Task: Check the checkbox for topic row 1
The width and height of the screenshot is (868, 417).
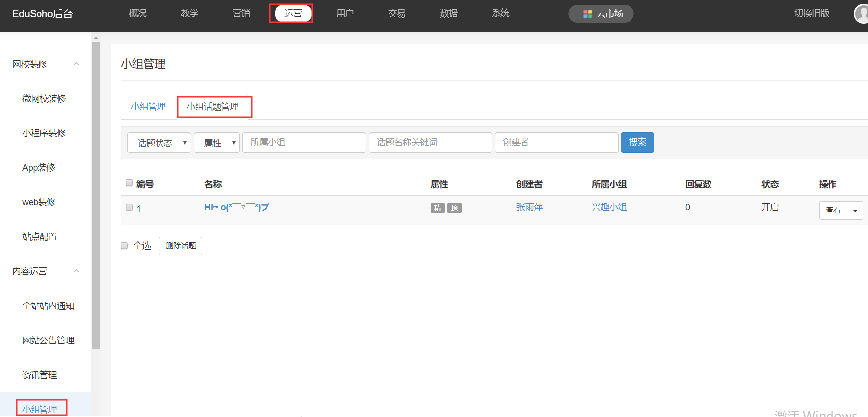Action: (129, 208)
